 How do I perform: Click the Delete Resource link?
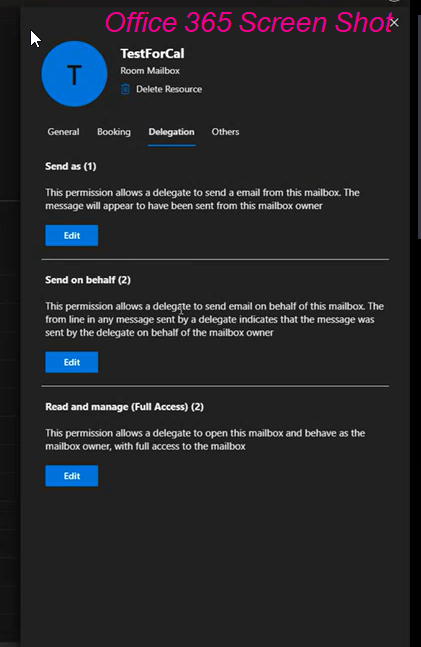pos(169,89)
